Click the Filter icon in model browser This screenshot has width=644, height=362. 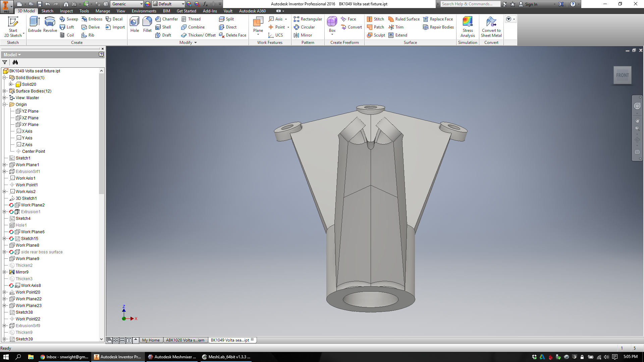[x=5, y=62]
